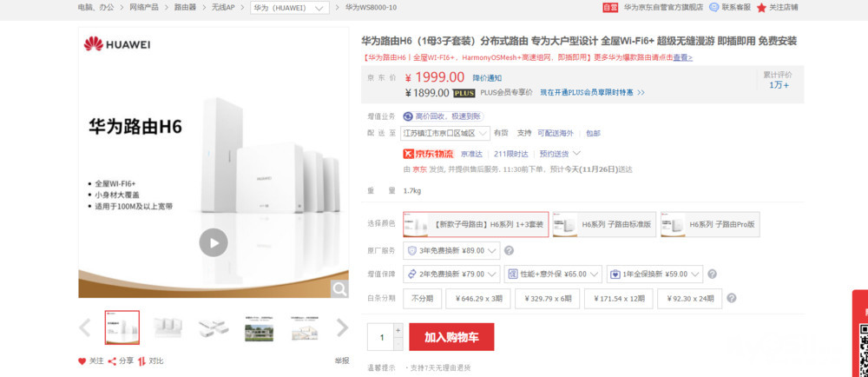Select the H6系列 子路由Pro版 variant

pos(710,224)
